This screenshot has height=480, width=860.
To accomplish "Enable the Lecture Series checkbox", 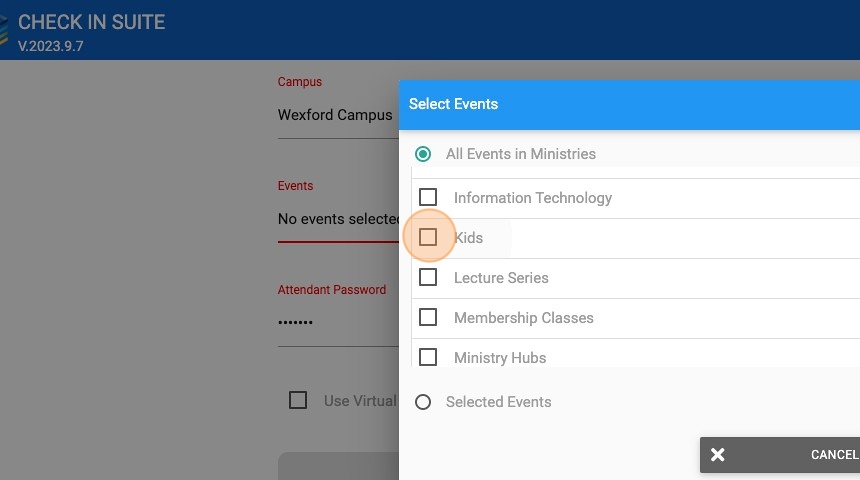I will [428, 277].
